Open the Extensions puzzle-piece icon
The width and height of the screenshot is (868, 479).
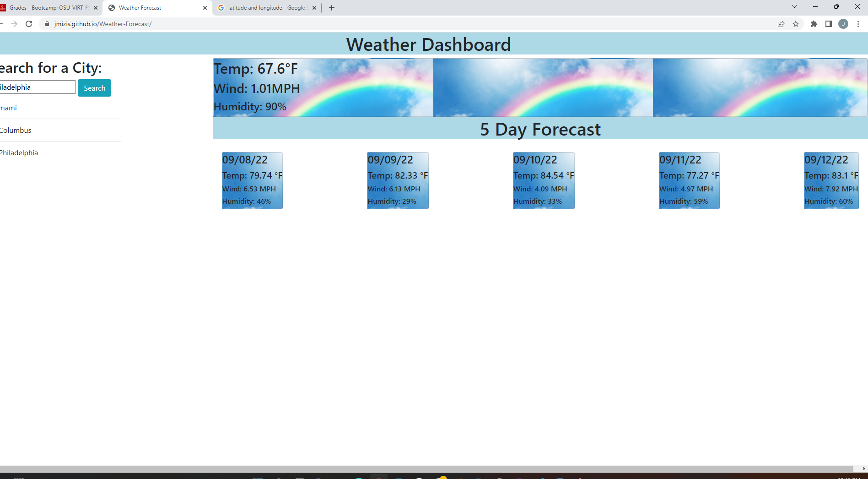click(814, 24)
